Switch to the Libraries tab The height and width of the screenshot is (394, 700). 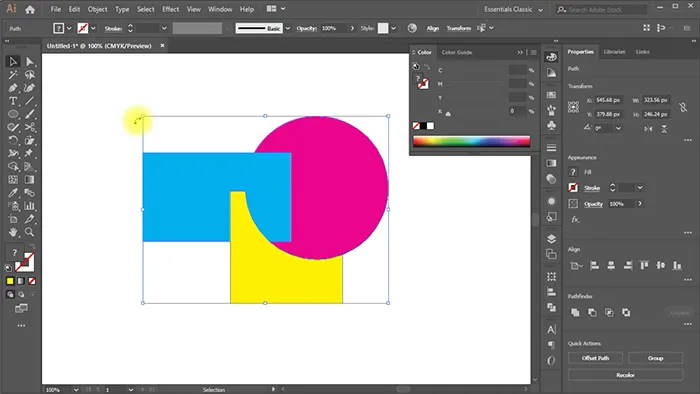[x=614, y=52]
